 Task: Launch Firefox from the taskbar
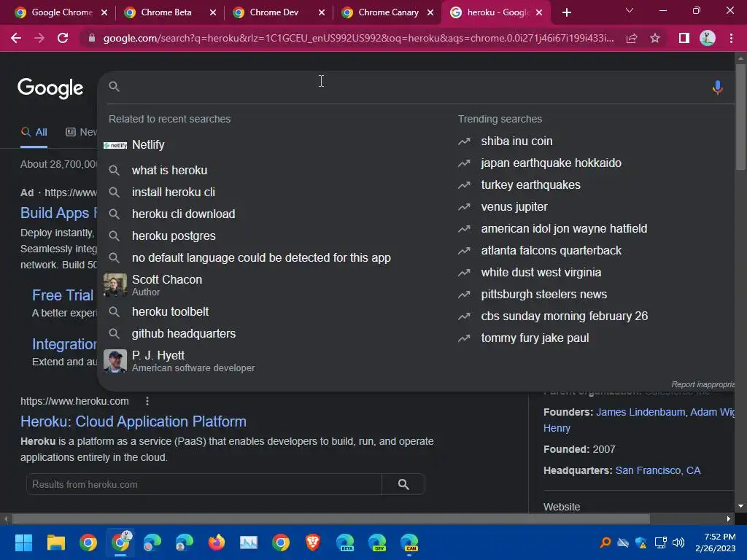tap(216, 542)
